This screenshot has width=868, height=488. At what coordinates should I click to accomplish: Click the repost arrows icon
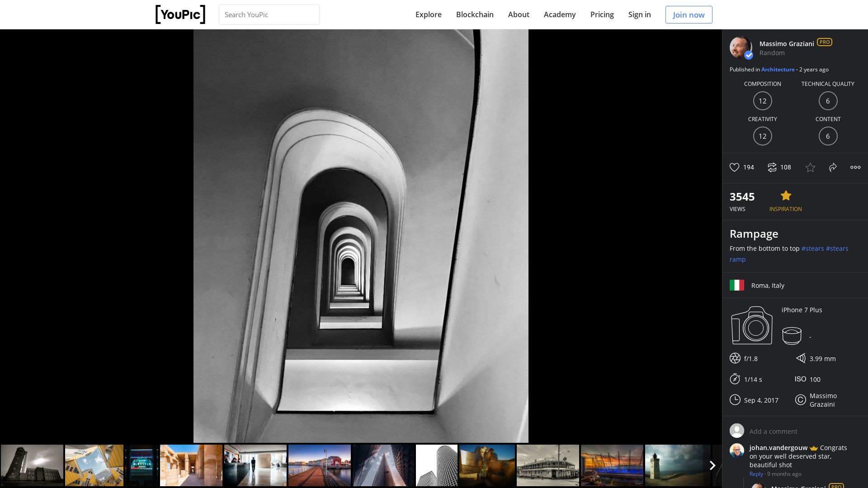coord(772,167)
